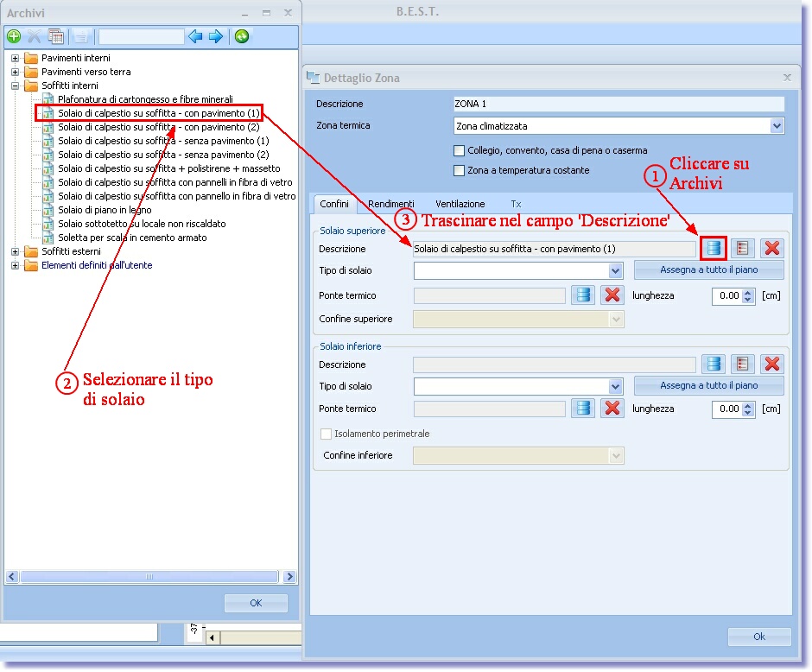Check Collegio, convento, casa di pena o caserma
The height and width of the screenshot is (672, 812).
pos(460,150)
